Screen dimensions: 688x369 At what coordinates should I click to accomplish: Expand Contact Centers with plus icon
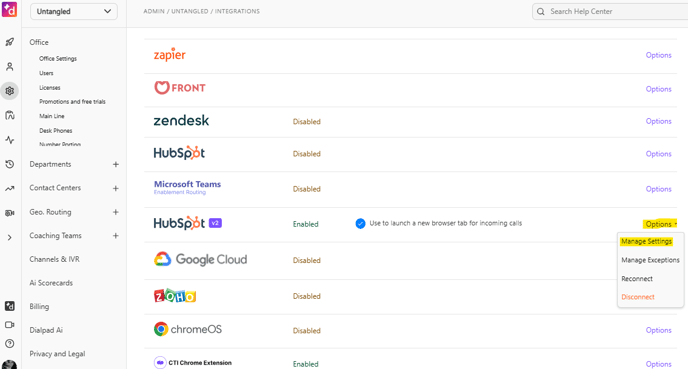[116, 188]
